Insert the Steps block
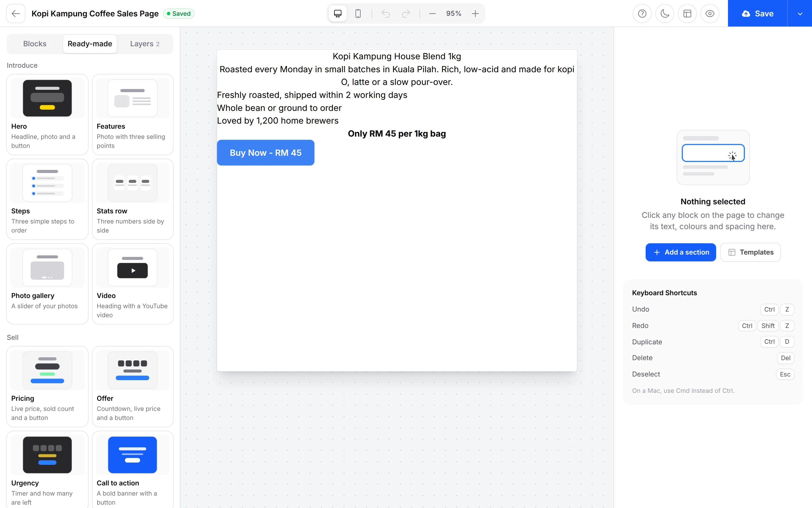This screenshot has width=812, height=508. (x=47, y=199)
